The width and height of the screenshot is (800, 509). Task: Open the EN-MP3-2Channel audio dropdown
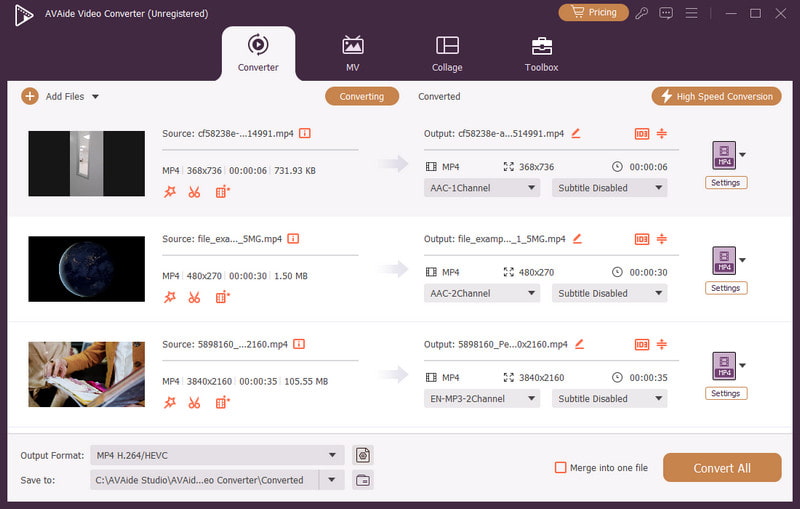click(x=481, y=398)
